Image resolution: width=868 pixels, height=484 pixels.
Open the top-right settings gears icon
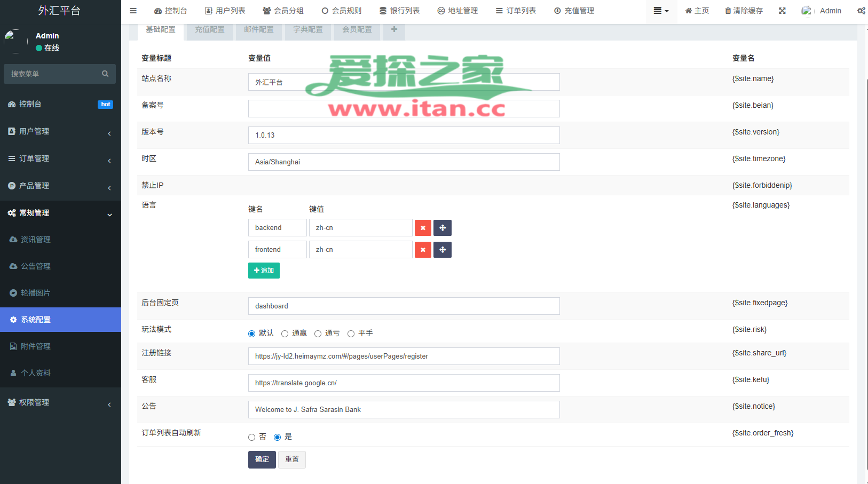(861, 11)
